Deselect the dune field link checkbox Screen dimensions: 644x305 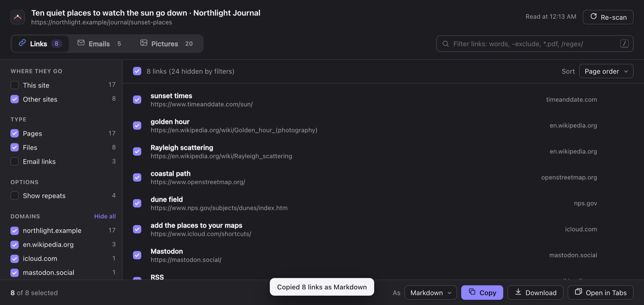[137, 203]
